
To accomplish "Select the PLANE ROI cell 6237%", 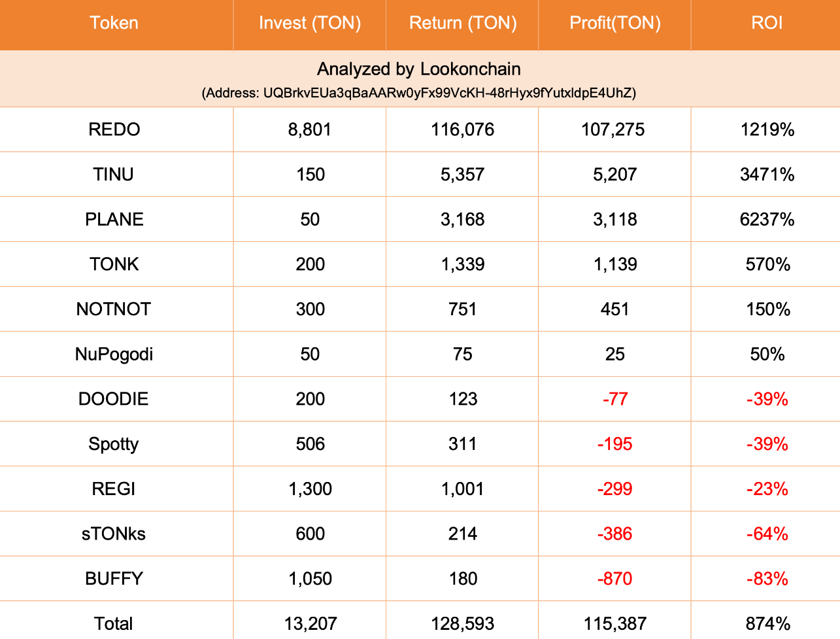I will (x=767, y=219).
